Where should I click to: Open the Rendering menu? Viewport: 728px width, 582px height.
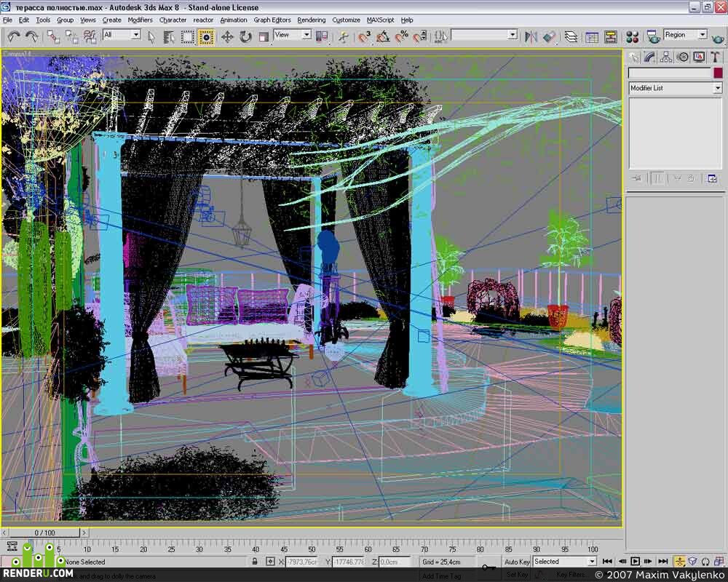pos(311,20)
